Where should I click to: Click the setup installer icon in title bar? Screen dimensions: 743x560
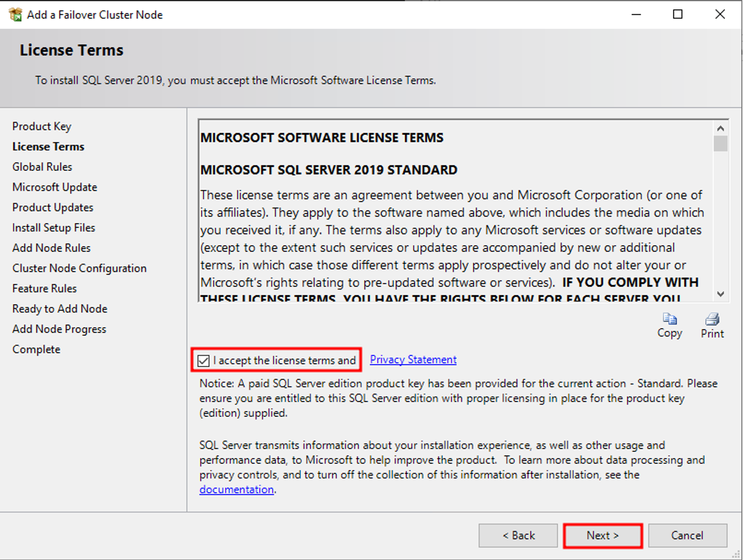16,15
